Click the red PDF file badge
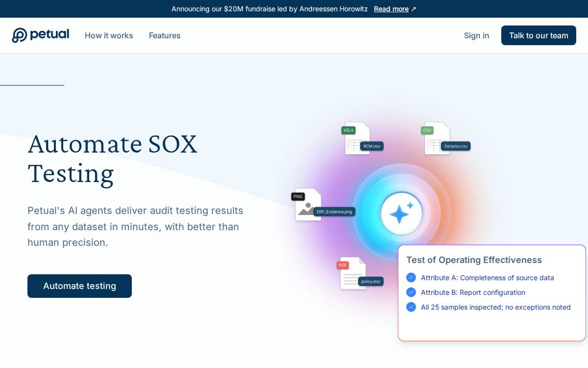This screenshot has height=368, width=588. (343, 265)
